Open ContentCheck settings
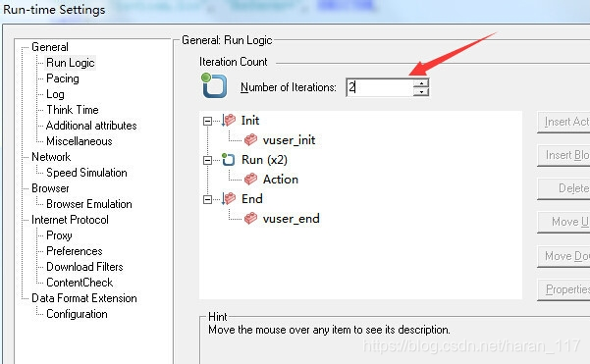The height and width of the screenshot is (364, 590). (x=80, y=283)
